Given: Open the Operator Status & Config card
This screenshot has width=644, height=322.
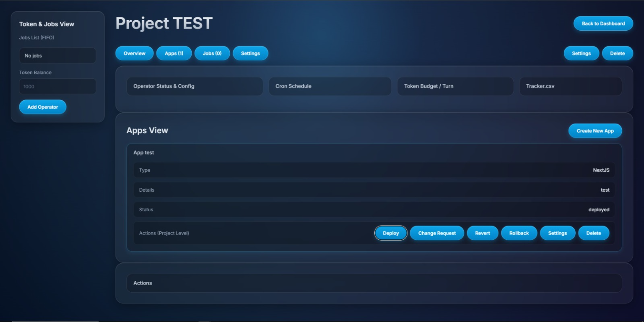Looking at the screenshot, I should pyautogui.click(x=195, y=86).
